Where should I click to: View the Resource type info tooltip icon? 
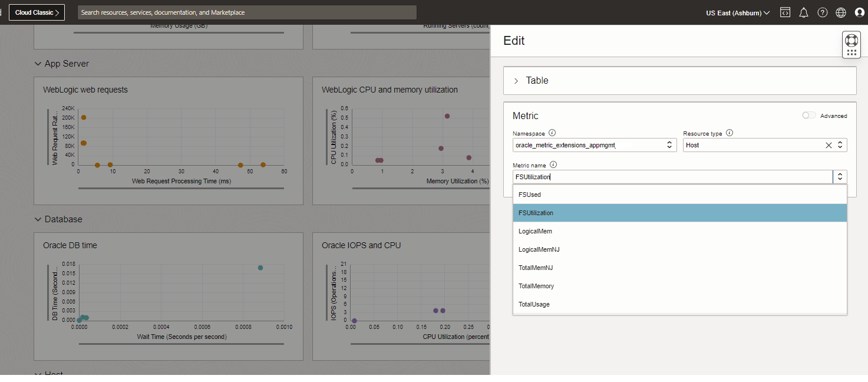(730, 133)
